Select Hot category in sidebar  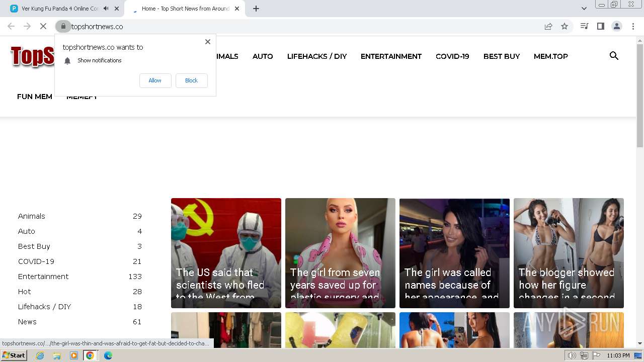pyautogui.click(x=25, y=292)
